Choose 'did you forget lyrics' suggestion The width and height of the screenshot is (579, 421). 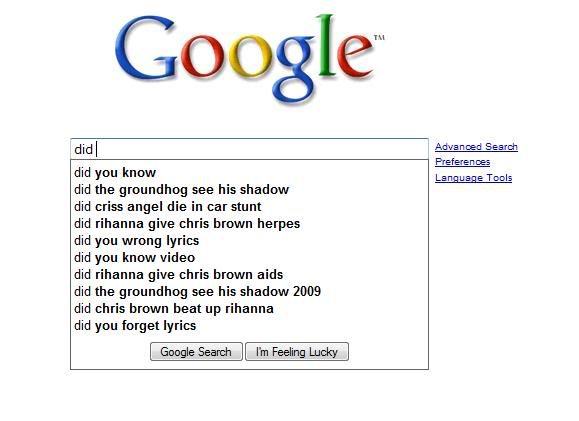[x=249, y=325]
